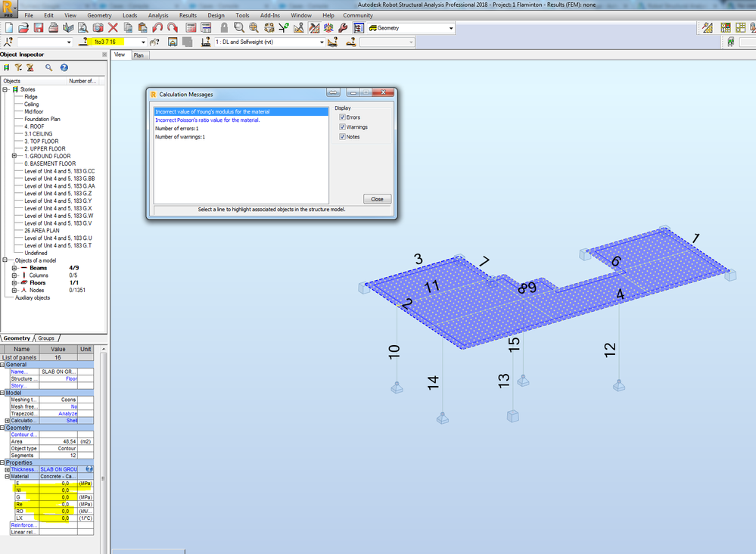This screenshot has height=554, width=756.
Task: Paste with the clipboard toolbar icon
Action: [x=143, y=28]
